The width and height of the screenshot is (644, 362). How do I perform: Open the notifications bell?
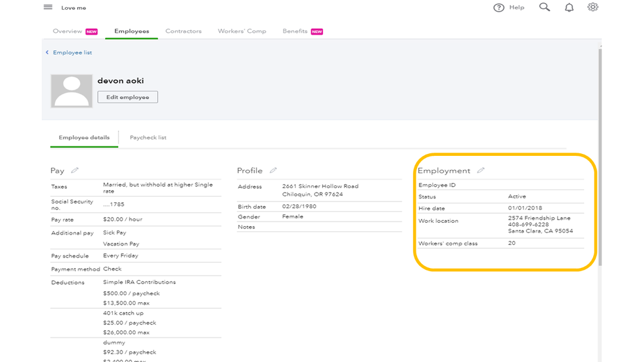(569, 8)
